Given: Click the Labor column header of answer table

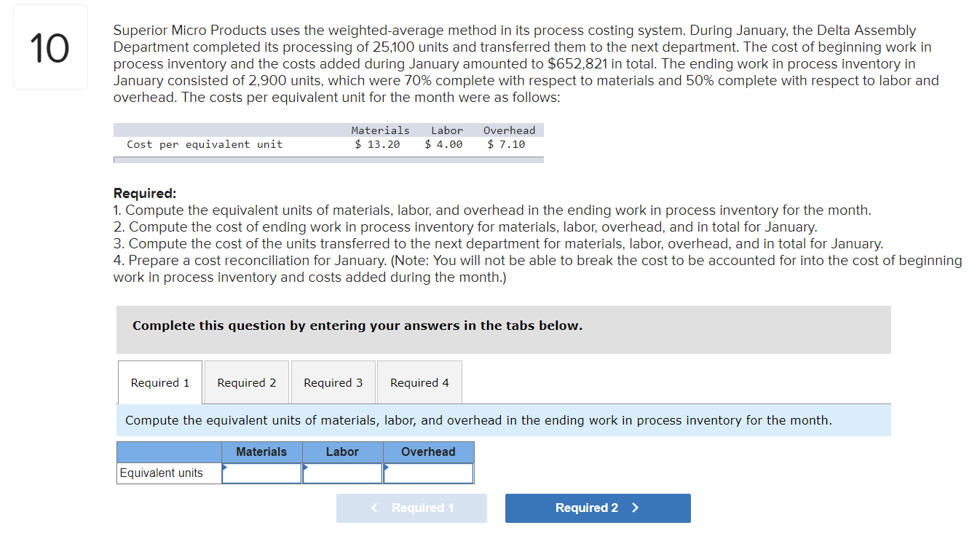Looking at the screenshot, I should 342,452.
